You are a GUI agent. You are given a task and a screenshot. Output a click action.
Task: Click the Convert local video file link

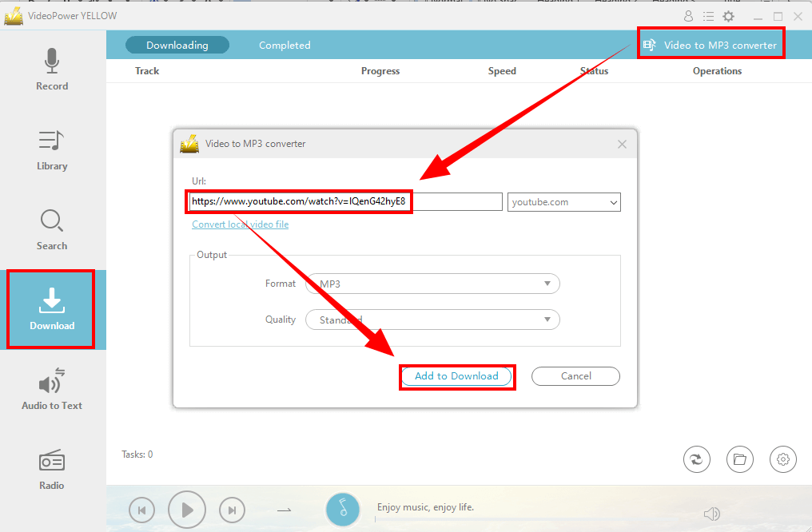coord(241,224)
